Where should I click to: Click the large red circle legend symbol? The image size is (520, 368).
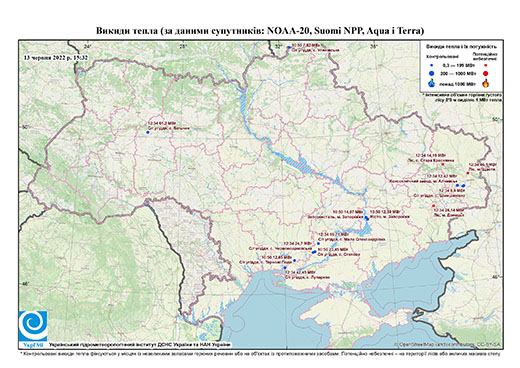486,73
